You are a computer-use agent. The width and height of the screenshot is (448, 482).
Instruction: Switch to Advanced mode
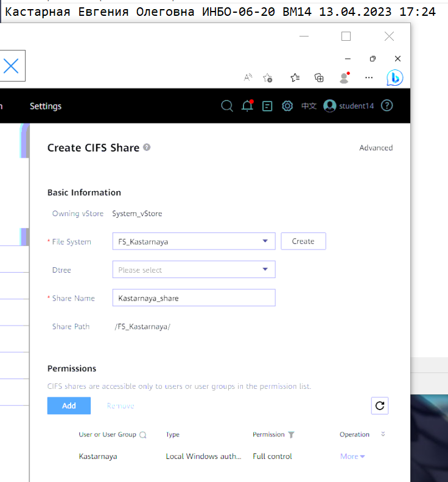pos(376,147)
